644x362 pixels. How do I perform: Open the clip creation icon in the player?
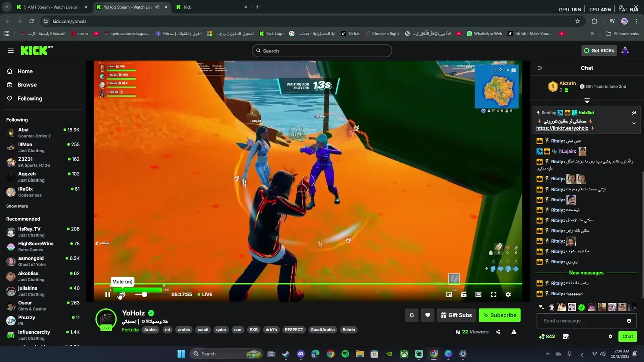(x=464, y=294)
